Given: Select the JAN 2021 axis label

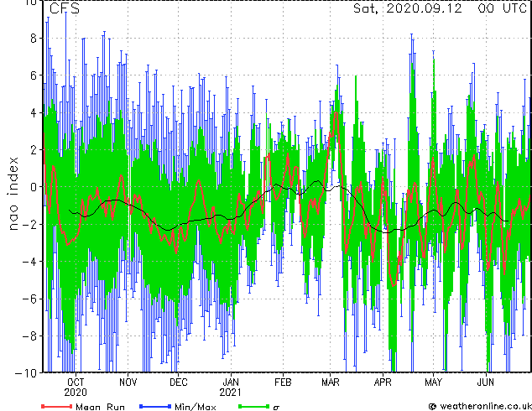Looking at the screenshot, I should point(231,388).
